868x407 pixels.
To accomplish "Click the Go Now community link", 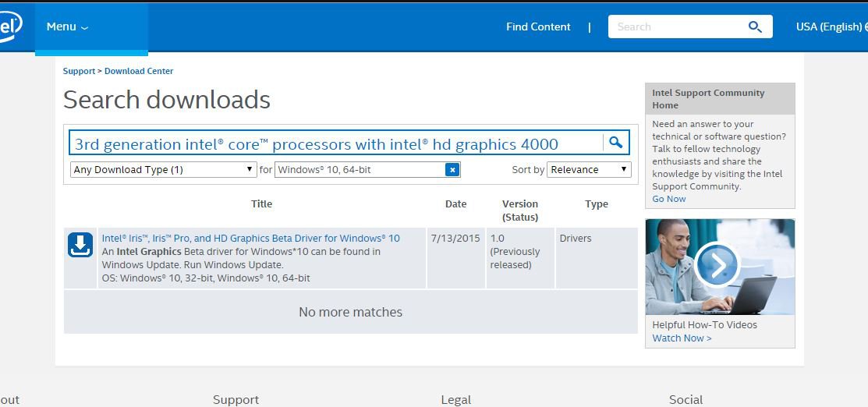I will tap(669, 199).
